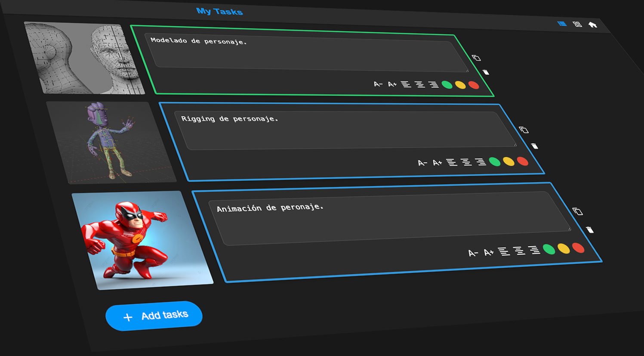Align right the 'Modelado de personaje' text
This screenshot has height=356, width=644.
point(433,85)
